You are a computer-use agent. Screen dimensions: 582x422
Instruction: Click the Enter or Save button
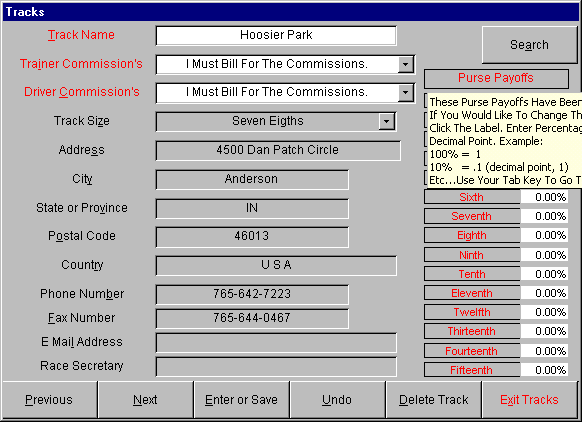[241, 400]
